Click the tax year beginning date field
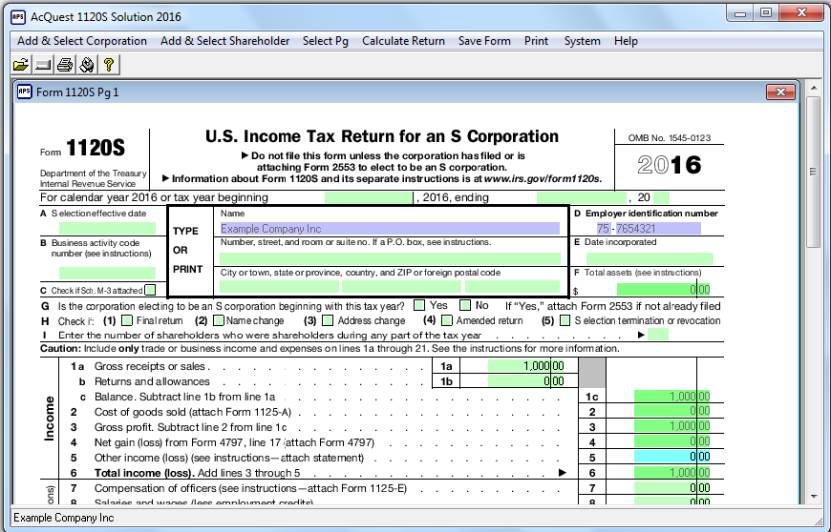Viewport: 831px width, 532px height. [x=369, y=198]
